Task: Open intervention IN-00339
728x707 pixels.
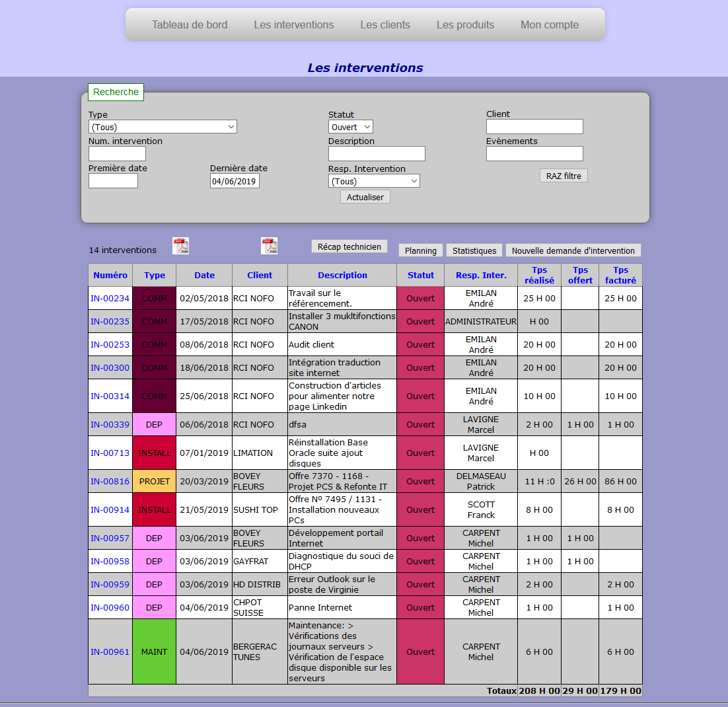Action: point(110,425)
